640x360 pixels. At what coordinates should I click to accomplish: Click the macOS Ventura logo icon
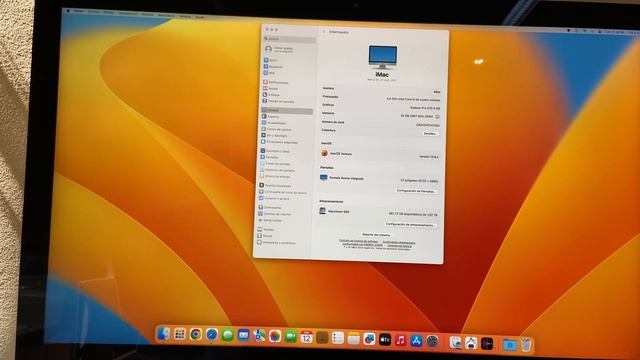point(324,153)
